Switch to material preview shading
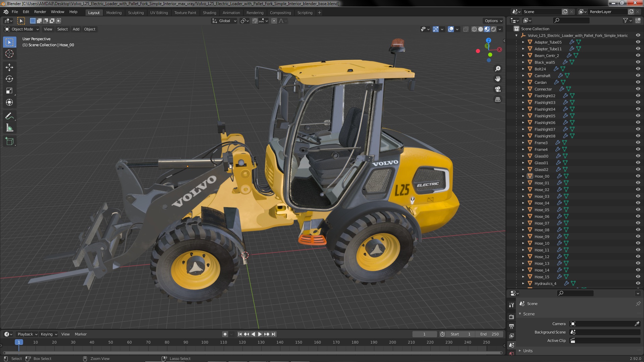 [487, 29]
